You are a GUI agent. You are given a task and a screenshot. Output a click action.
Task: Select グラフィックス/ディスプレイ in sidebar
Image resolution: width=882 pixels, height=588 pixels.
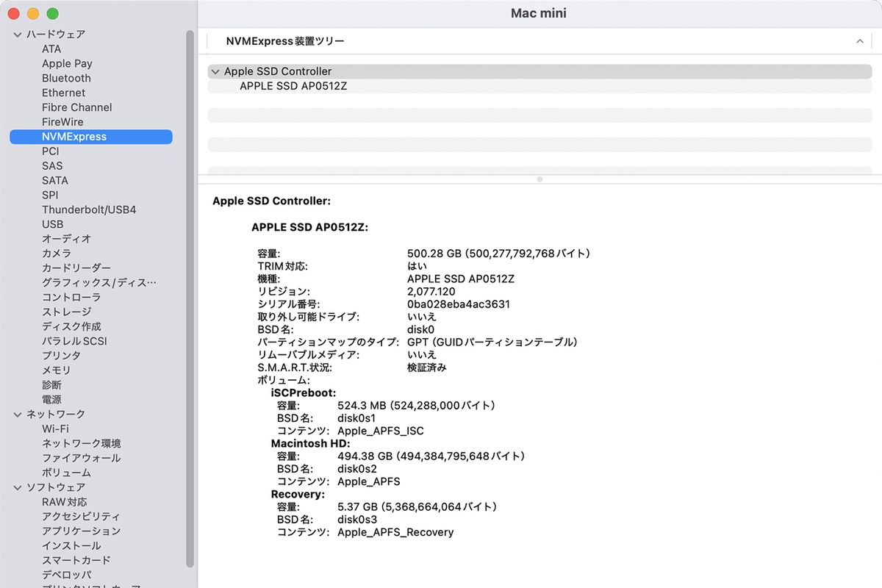pos(98,282)
